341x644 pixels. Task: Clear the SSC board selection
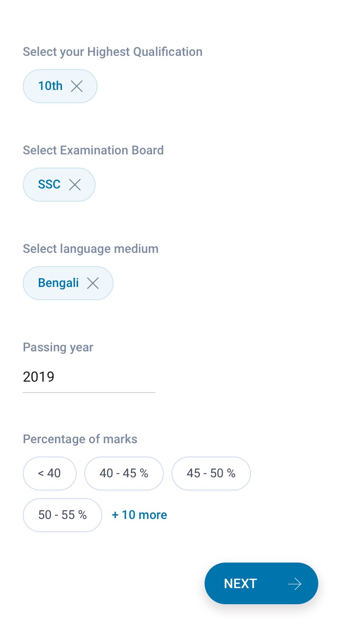point(75,185)
